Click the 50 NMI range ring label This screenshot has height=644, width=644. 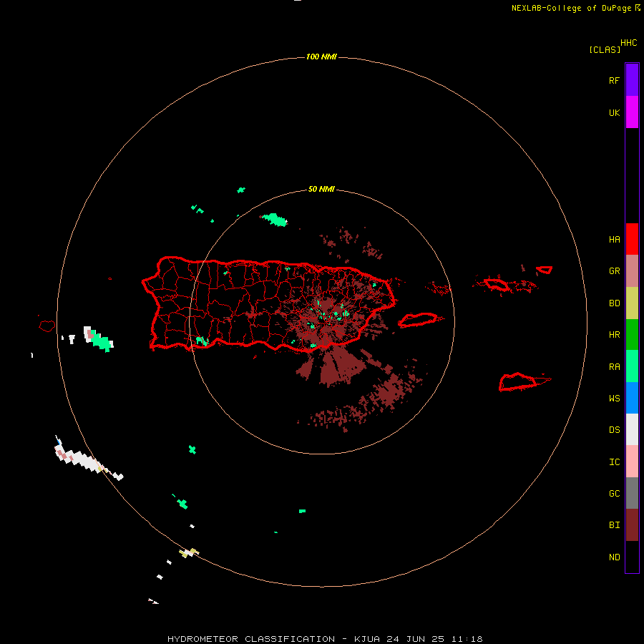click(321, 190)
